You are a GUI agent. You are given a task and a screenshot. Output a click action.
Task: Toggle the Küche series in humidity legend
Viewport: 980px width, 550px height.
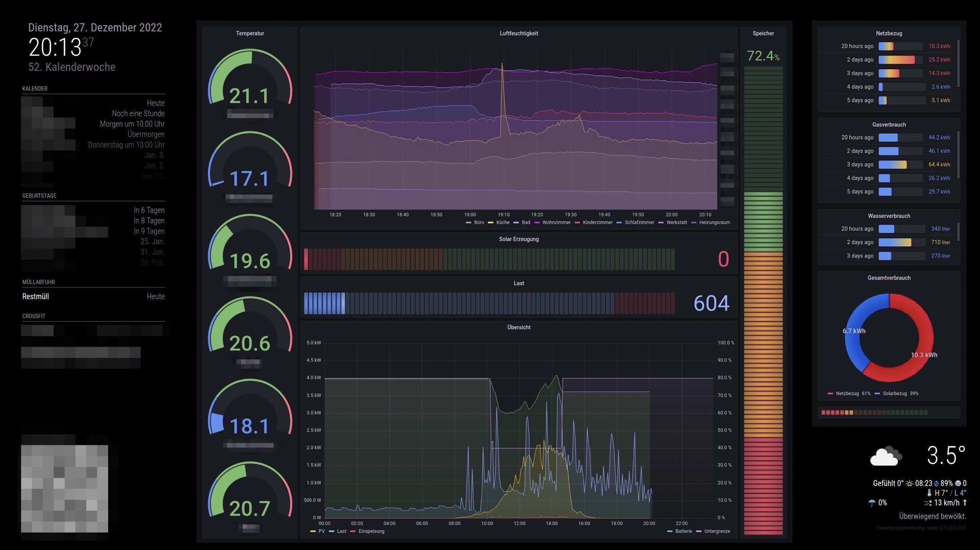point(502,223)
